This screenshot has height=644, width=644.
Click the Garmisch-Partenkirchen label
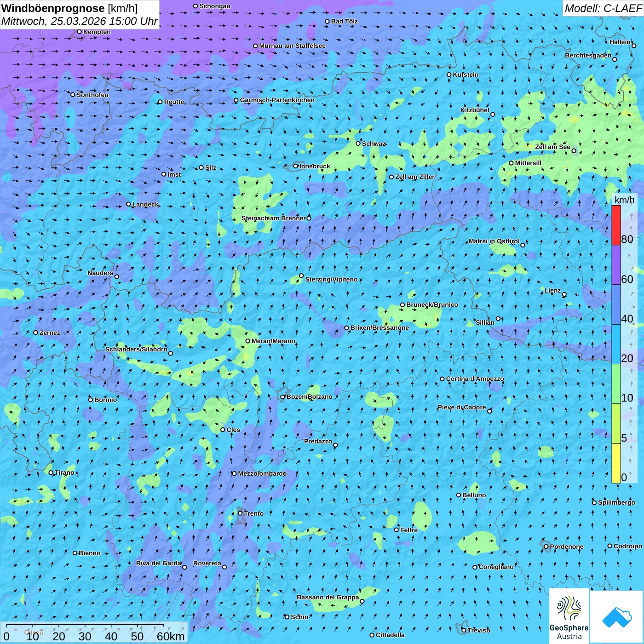point(277,100)
